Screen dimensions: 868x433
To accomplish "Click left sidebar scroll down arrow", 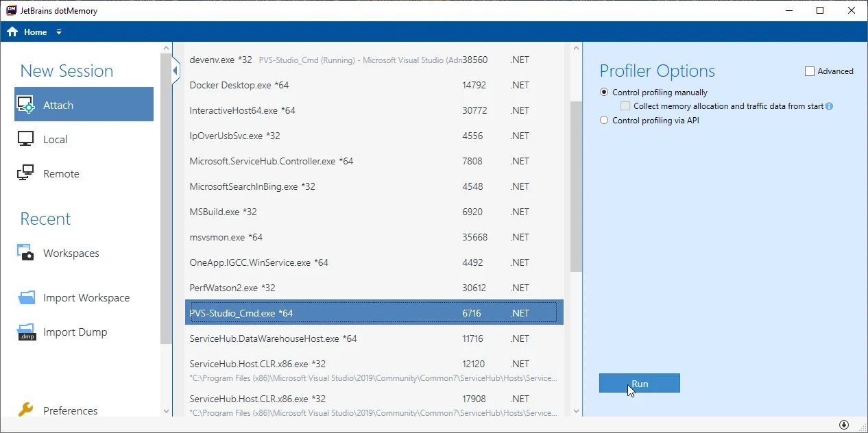I will point(166,411).
